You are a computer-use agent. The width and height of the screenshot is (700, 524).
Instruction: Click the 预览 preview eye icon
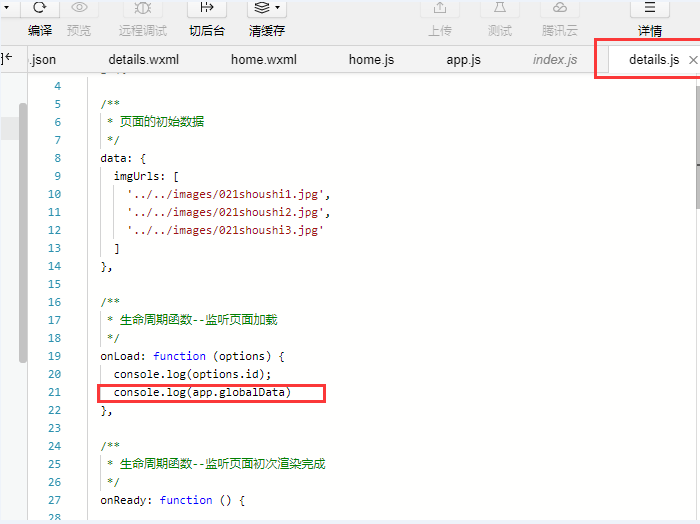pyautogui.click(x=79, y=7)
